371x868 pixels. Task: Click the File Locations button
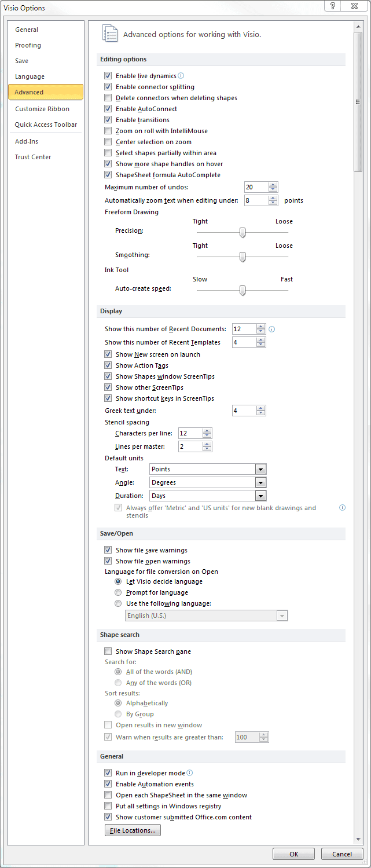(x=133, y=830)
